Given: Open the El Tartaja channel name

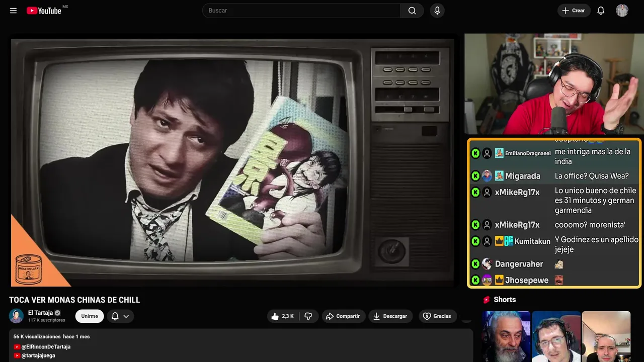Looking at the screenshot, I should 40,313.
